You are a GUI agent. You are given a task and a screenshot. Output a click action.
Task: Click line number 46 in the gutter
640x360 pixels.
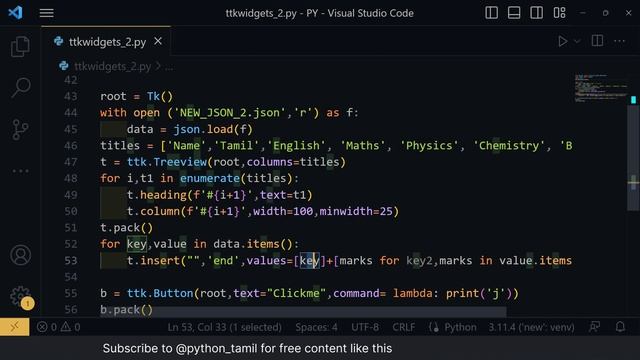pos(71,146)
